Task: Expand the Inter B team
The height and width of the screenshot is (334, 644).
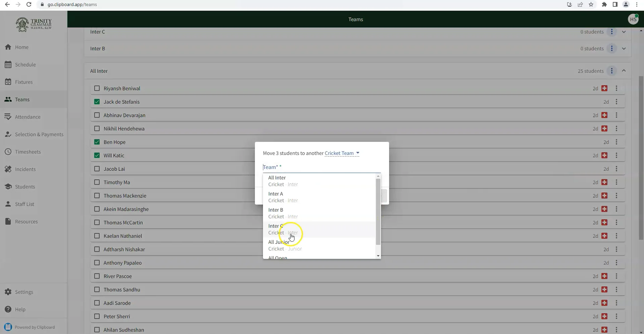Action: [x=624, y=48]
